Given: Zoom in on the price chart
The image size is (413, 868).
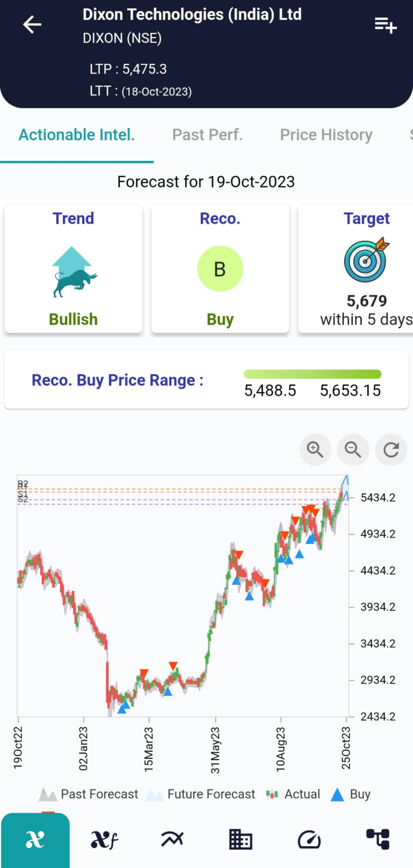Looking at the screenshot, I should 315,450.
